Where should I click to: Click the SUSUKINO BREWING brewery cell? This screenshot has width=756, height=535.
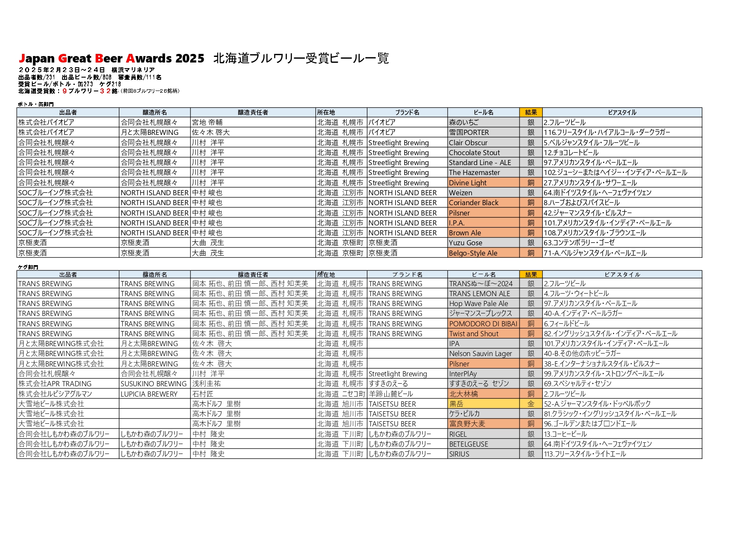[155, 384]
